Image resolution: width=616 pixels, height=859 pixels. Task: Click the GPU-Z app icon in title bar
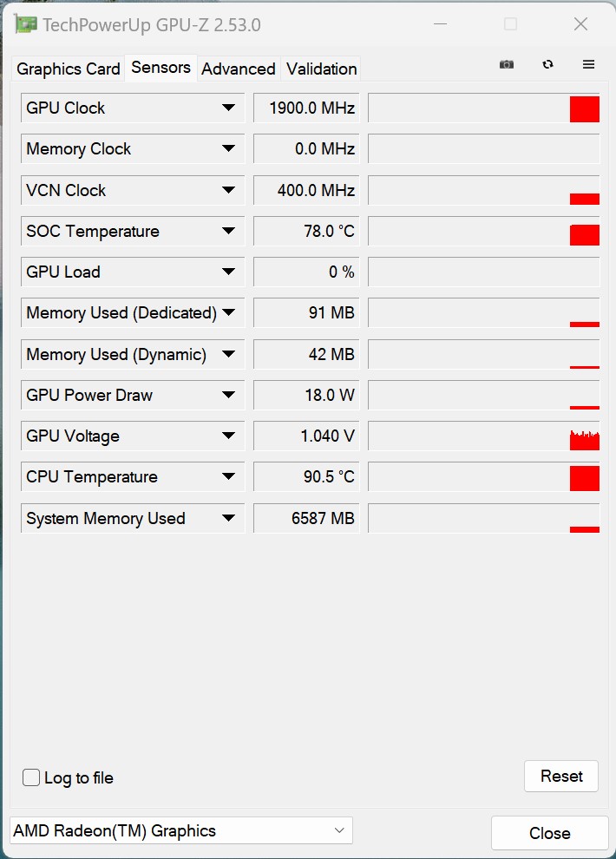[26, 24]
